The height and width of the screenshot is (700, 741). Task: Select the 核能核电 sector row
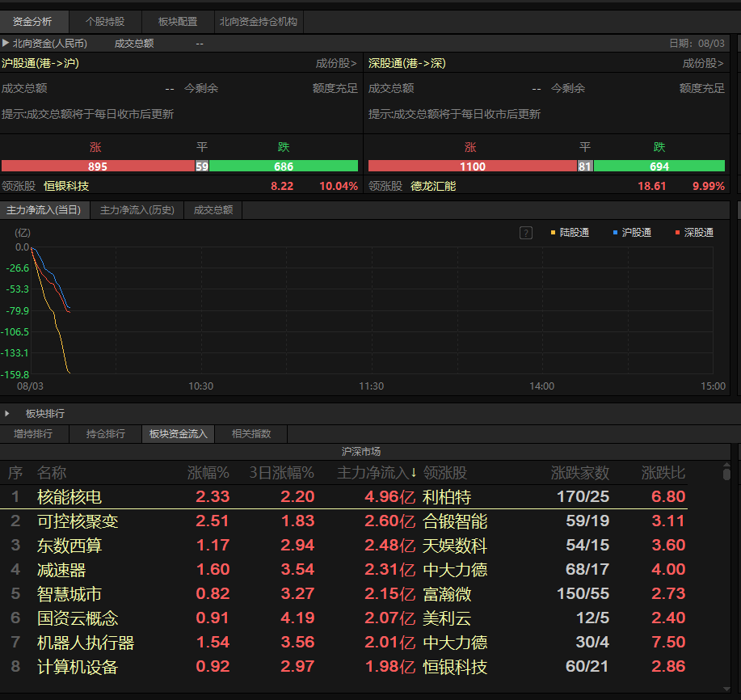[x=343, y=496]
